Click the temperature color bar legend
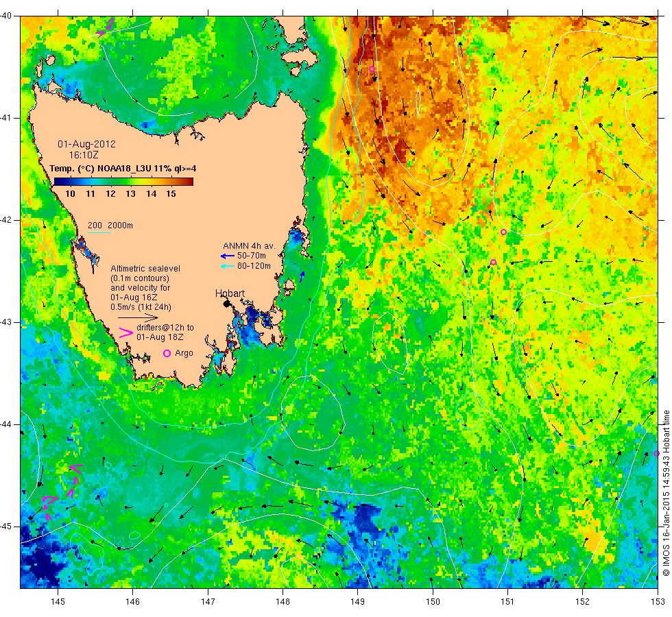The height and width of the screenshot is (617, 672). tap(123, 182)
